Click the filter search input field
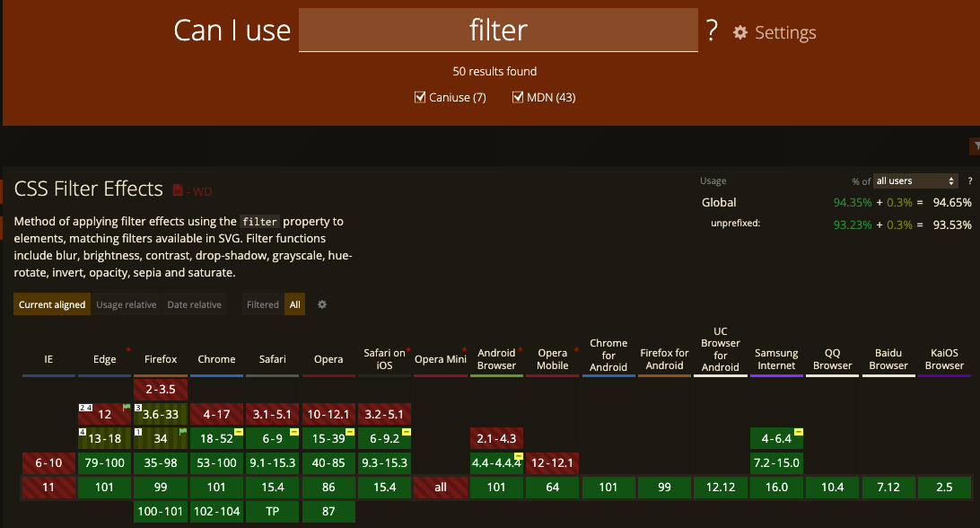 [498, 30]
